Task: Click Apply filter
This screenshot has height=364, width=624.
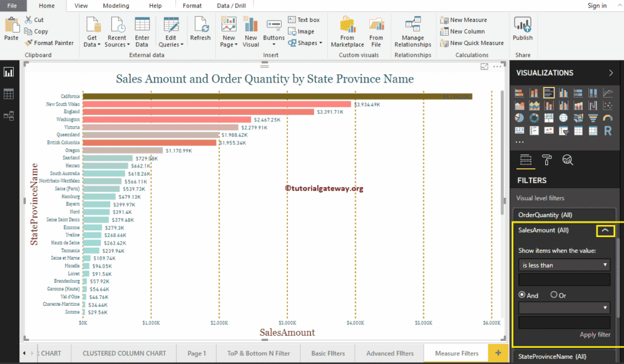Action: tap(595, 335)
